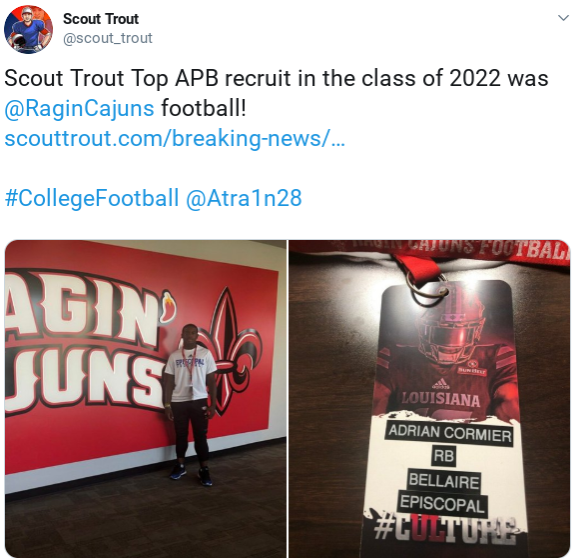Click the #CULTURE text on the badge

click(x=445, y=530)
